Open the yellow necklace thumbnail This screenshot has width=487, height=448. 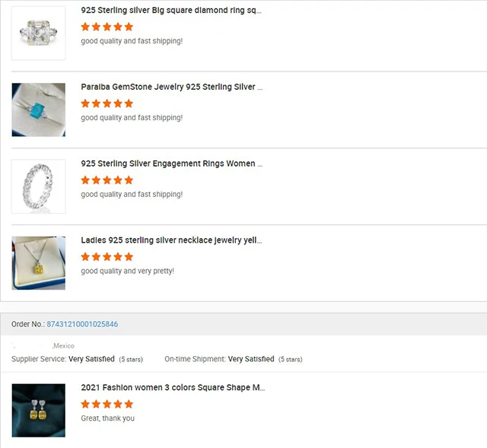pos(38,263)
